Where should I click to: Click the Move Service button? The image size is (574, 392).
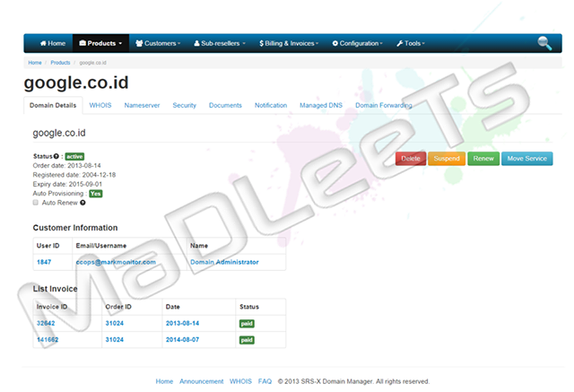(527, 159)
